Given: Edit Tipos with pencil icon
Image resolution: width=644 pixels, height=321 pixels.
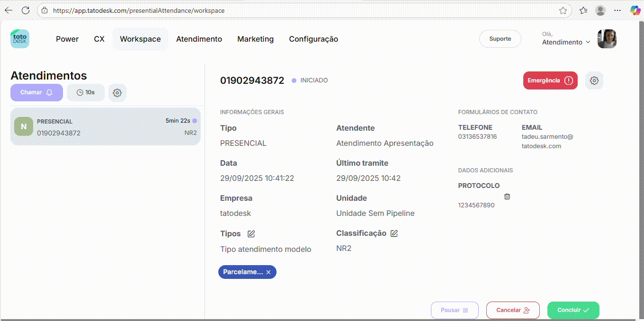Looking at the screenshot, I should [x=251, y=234].
